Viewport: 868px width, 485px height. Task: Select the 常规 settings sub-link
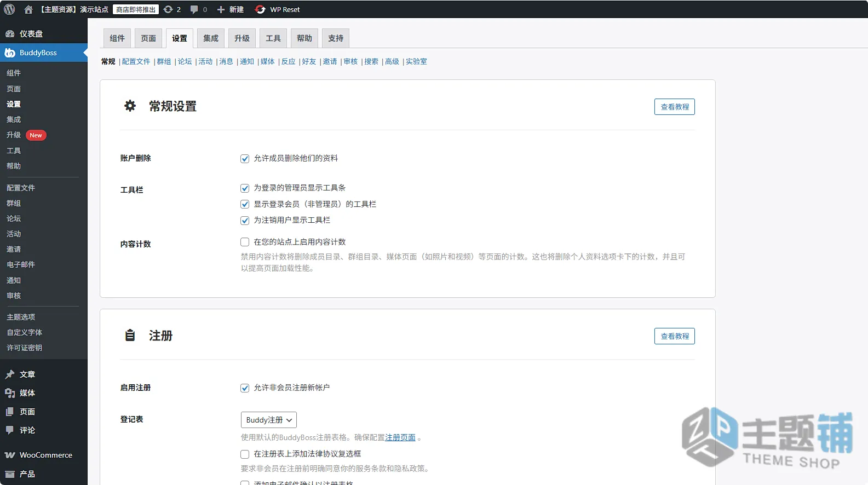tap(108, 61)
